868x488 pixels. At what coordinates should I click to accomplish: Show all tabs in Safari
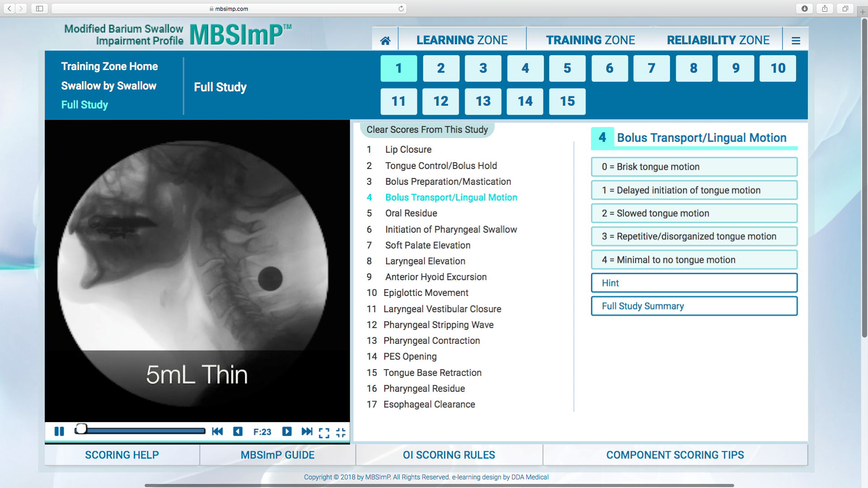845,8
